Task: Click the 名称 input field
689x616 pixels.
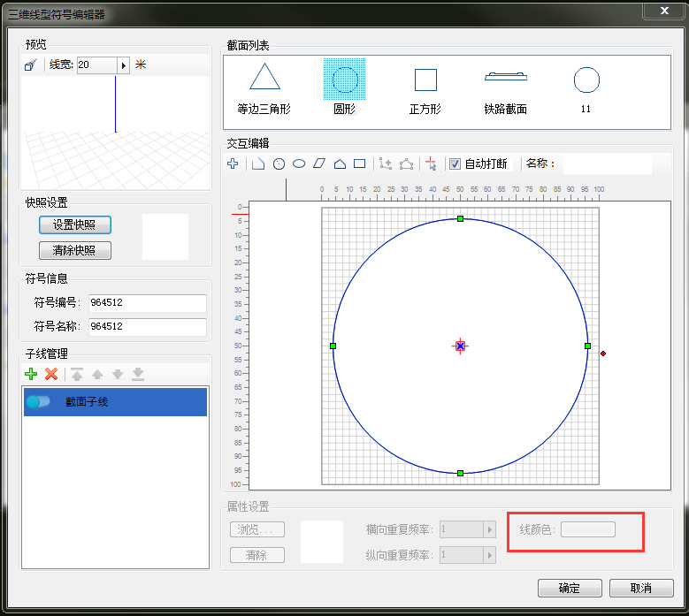Action: point(608,164)
